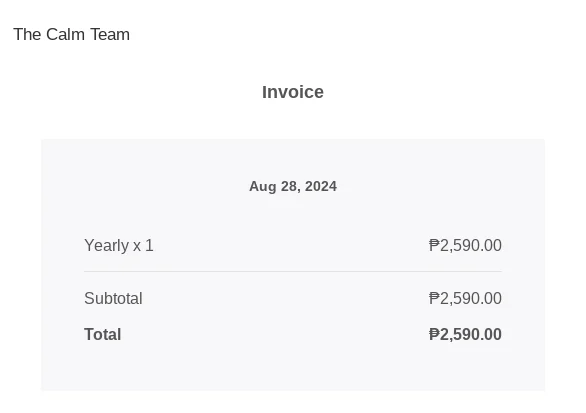This screenshot has height=413, width=586.
Task: Click the quantity 1 after Yearly x
Action: (149, 246)
